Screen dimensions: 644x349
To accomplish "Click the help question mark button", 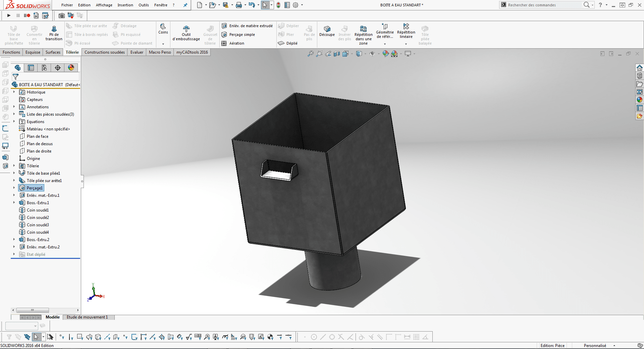I will pyautogui.click(x=600, y=5).
